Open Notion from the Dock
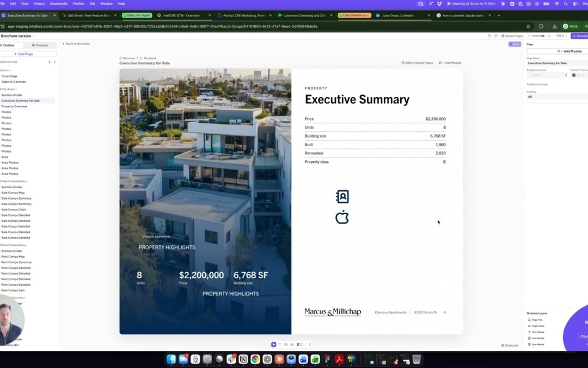The height and width of the screenshot is (368, 588). click(243, 359)
